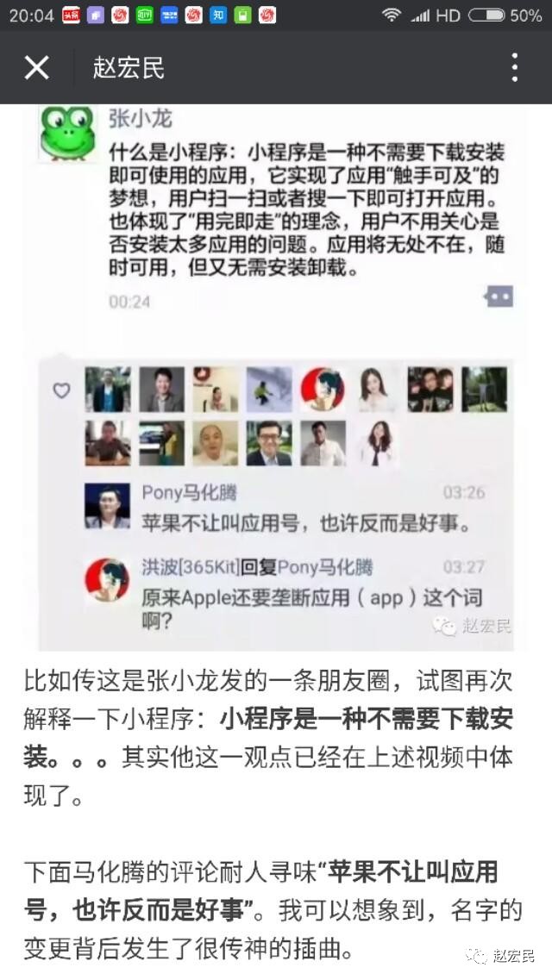This screenshot has width=552, height=980.
Task: Tap the WiFi status bar icon
Action: 392,15
